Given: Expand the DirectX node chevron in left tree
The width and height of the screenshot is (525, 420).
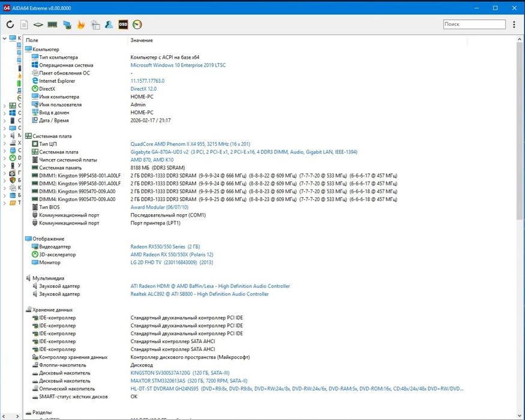Looking at the screenshot, I should (4, 158).
